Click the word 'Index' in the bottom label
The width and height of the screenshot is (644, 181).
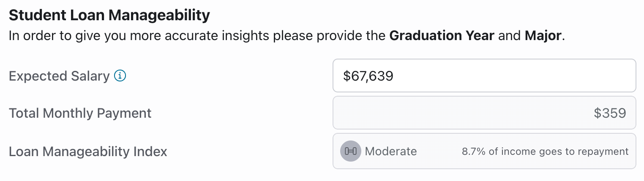coord(152,151)
